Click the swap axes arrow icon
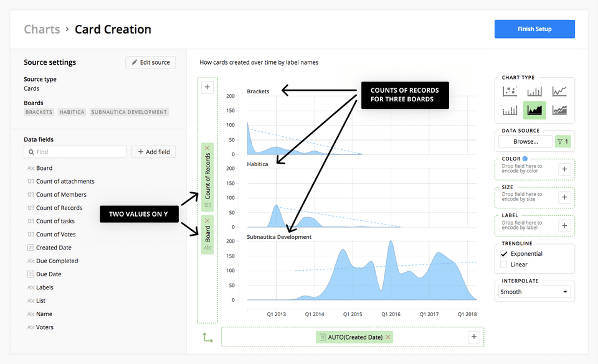This screenshot has width=598, height=364. [208, 337]
